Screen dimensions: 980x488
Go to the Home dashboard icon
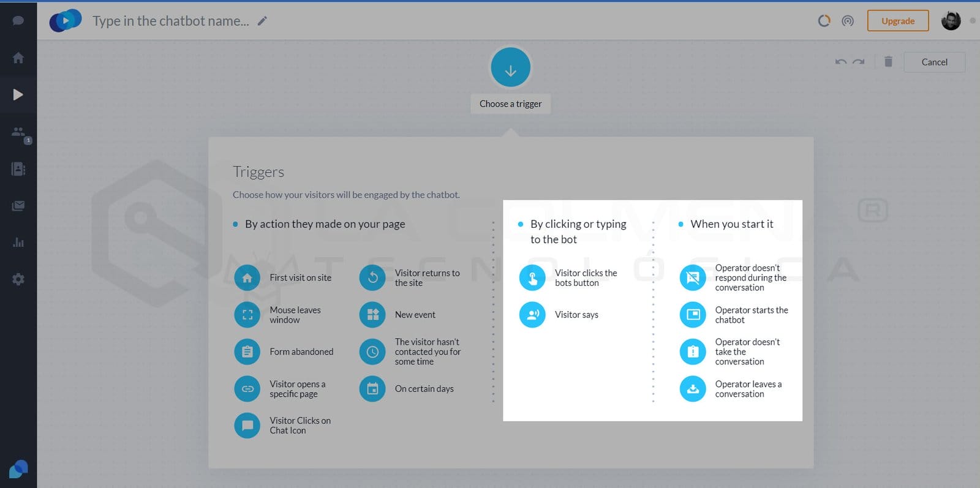[x=18, y=58]
